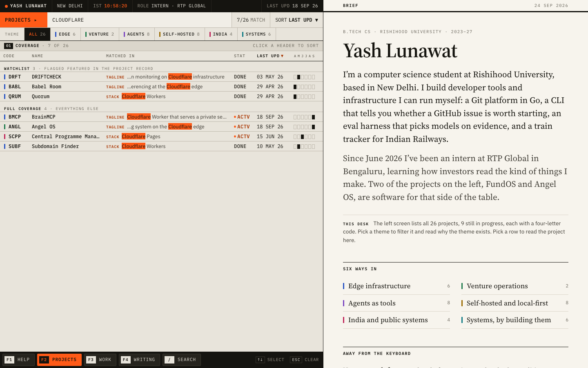Open the India and public systems link

point(396,320)
